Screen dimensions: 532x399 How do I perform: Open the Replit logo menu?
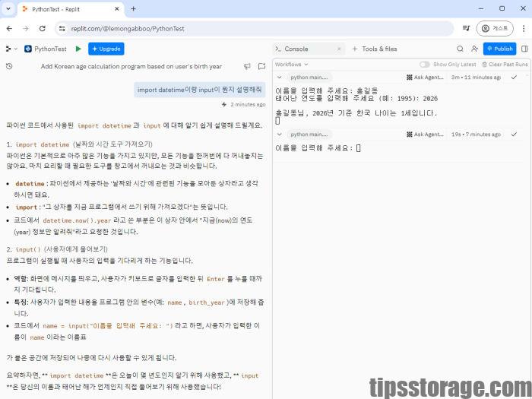11,49
